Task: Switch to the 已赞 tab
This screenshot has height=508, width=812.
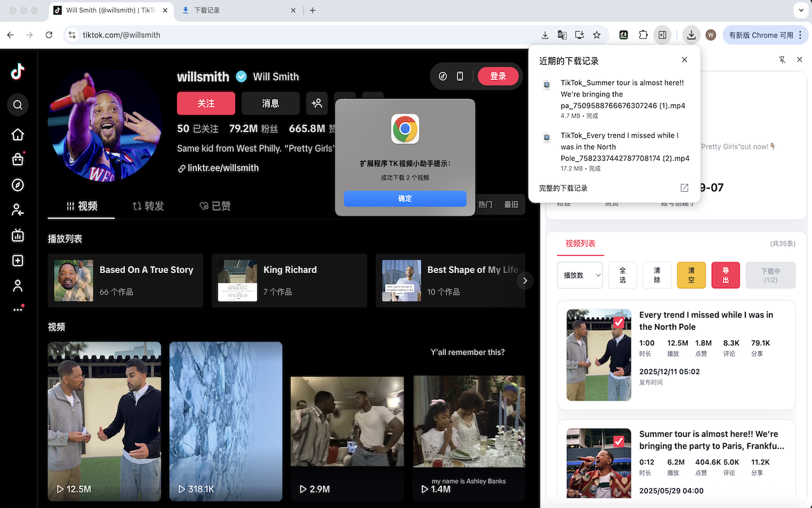Action: point(215,206)
